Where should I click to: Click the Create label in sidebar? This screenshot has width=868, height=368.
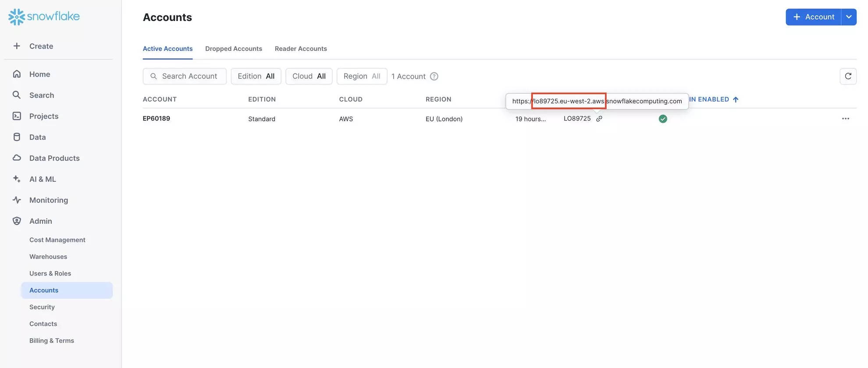click(x=41, y=46)
